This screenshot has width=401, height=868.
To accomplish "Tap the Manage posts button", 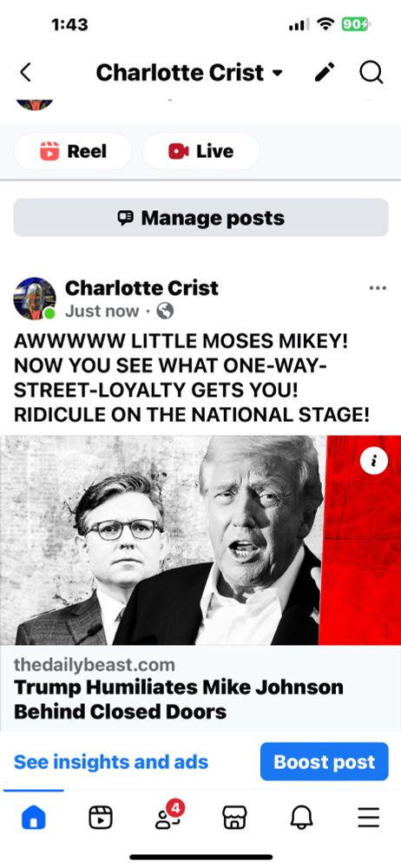I will pos(200,218).
